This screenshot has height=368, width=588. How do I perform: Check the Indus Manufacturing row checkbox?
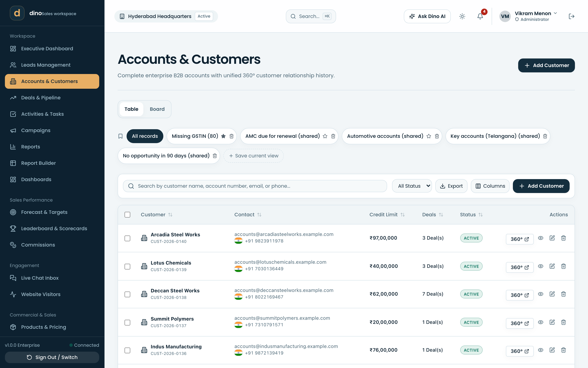[127, 350]
